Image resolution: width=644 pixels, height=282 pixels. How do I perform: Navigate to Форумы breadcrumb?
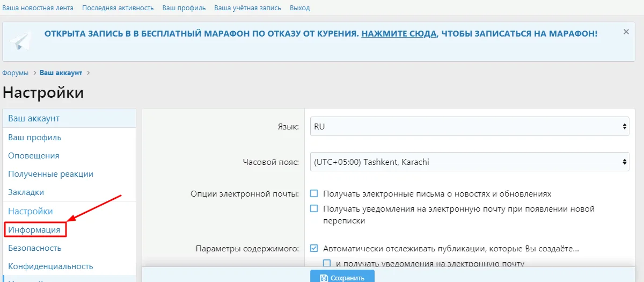pyautogui.click(x=16, y=73)
